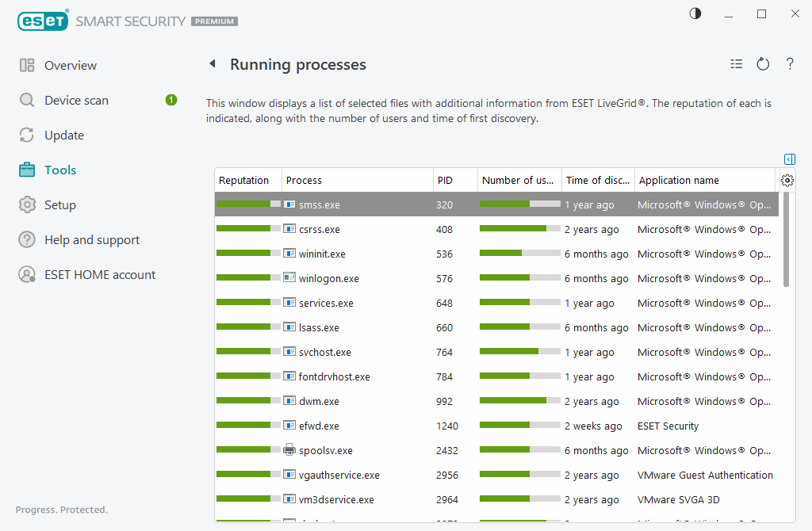
Task: Open the Device scan section
Action: tap(76, 100)
